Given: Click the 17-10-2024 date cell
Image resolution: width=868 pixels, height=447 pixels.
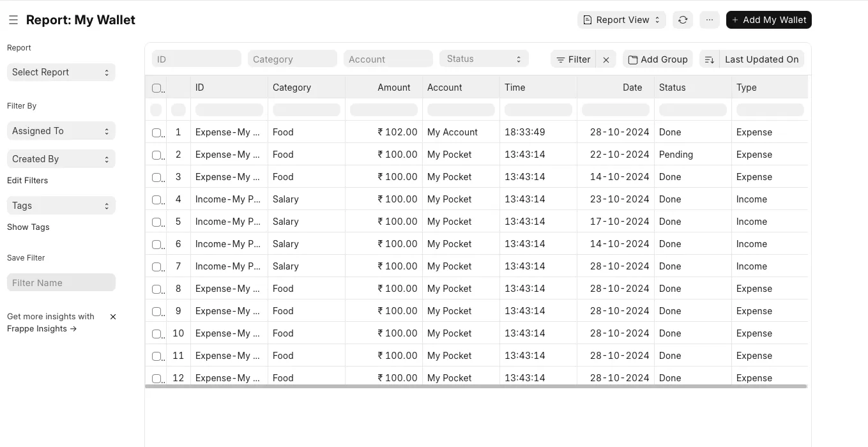Looking at the screenshot, I should [x=616, y=222].
